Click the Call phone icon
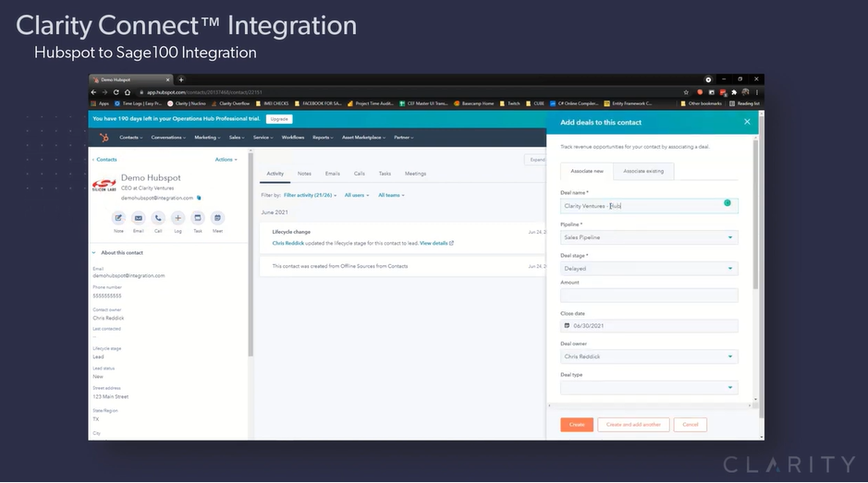868x483 pixels. pyautogui.click(x=158, y=218)
